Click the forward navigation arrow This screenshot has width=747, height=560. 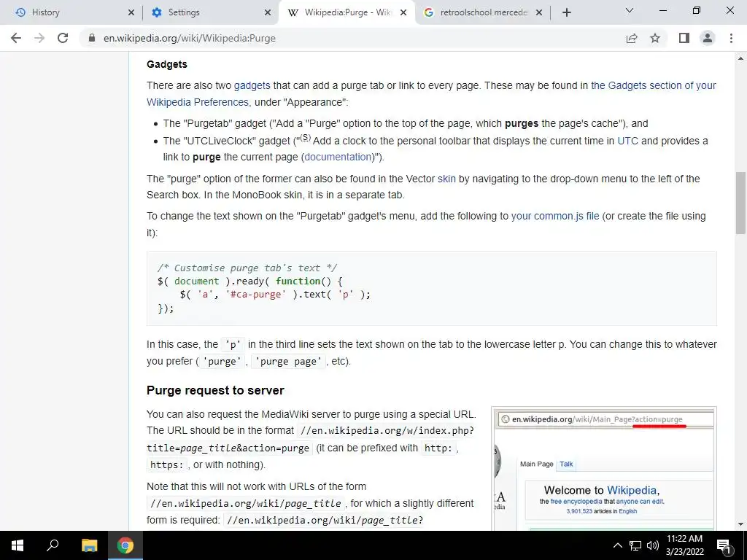pyautogui.click(x=39, y=38)
